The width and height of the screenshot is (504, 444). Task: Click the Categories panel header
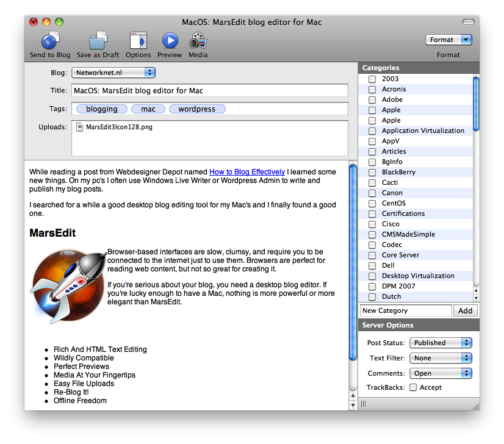(419, 68)
